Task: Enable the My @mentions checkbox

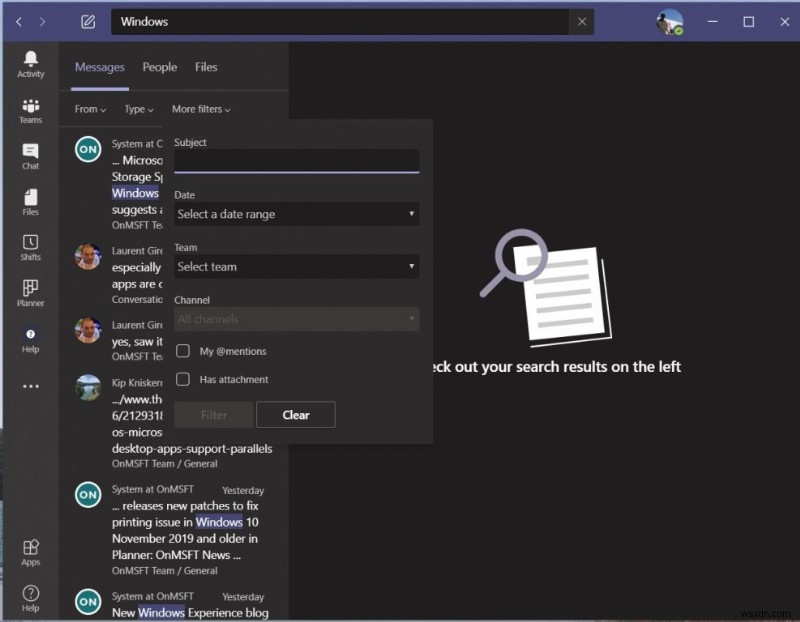Action: [x=183, y=351]
